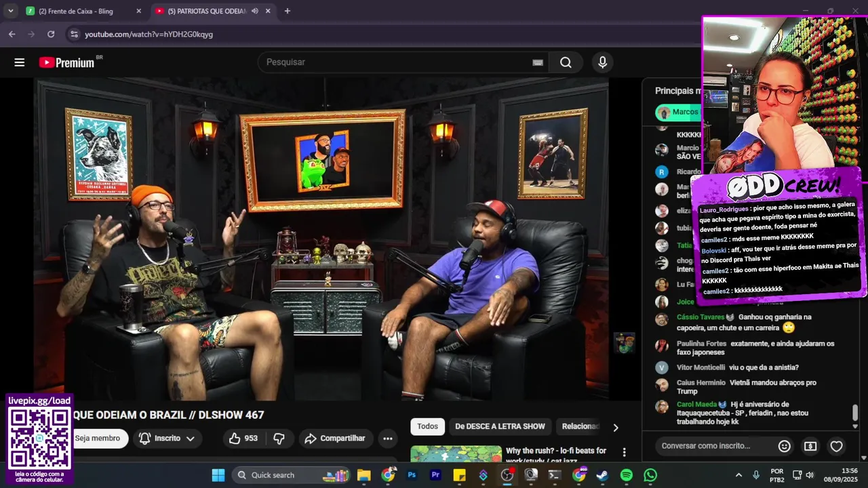This screenshot has height=488, width=868.
Task: Open Windows Start menu
Action: coord(218,475)
